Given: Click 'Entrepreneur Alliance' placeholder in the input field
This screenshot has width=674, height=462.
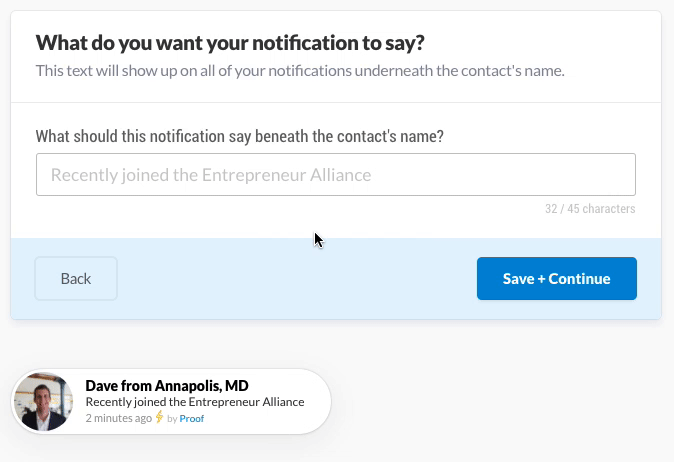Looking at the screenshot, I should (286, 175).
